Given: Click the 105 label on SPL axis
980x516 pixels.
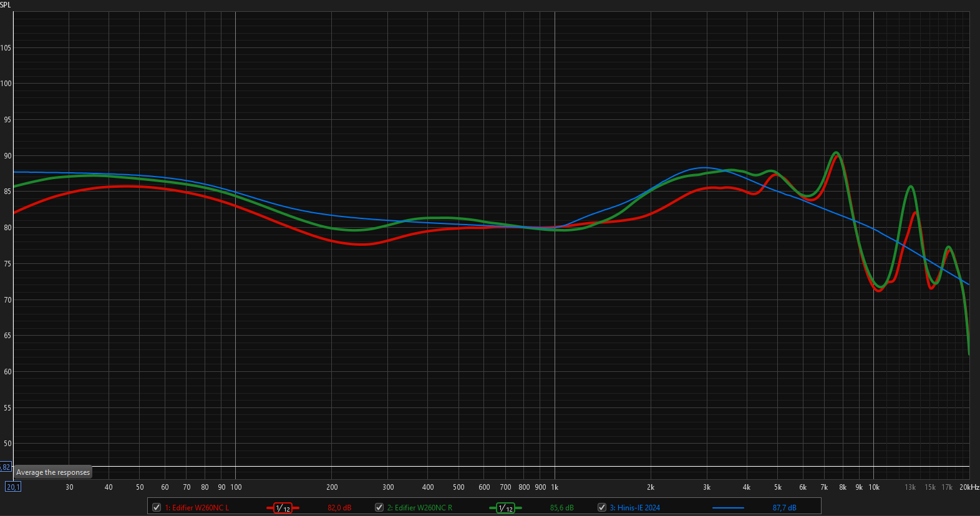Looking at the screenshot, I should 6,48.
